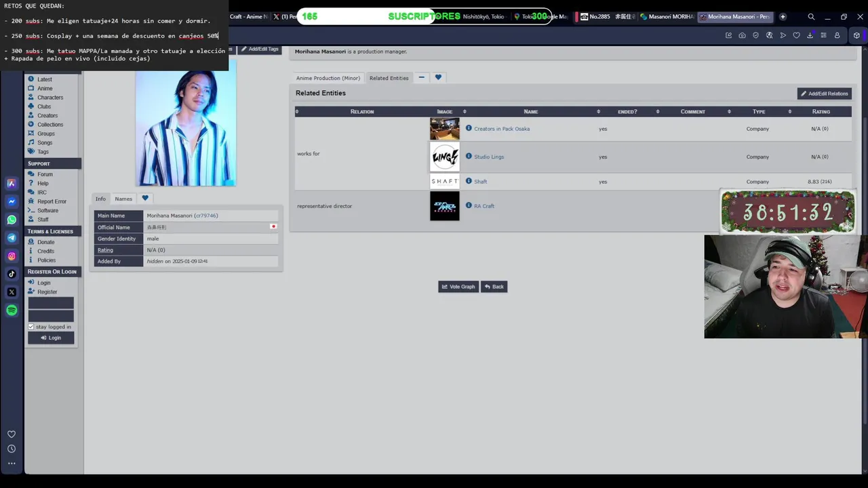Viewport: 868px width, 488px height.
Task: Sort by Image column arrow
Action: [465, 111]
